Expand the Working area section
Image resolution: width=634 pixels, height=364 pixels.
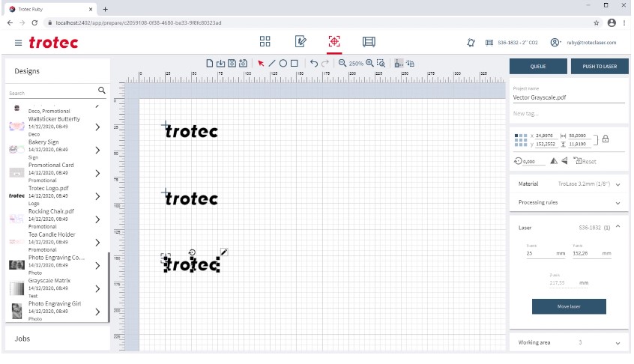618,342
